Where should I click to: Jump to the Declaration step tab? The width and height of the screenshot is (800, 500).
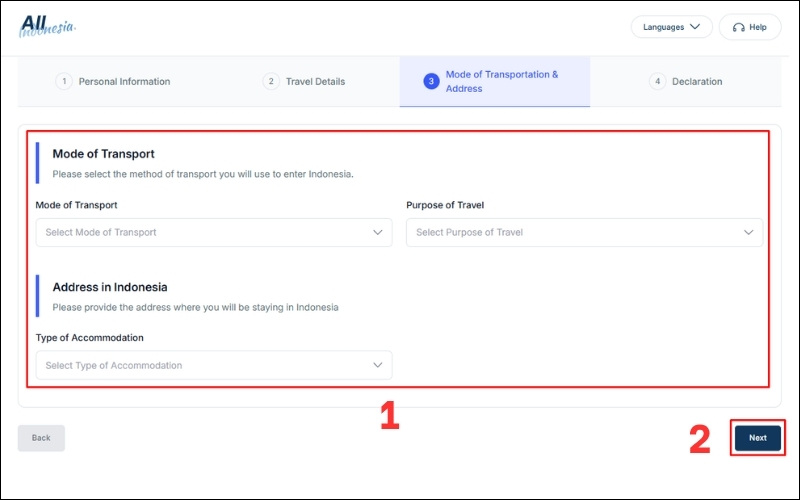click(x=696, y=81)
